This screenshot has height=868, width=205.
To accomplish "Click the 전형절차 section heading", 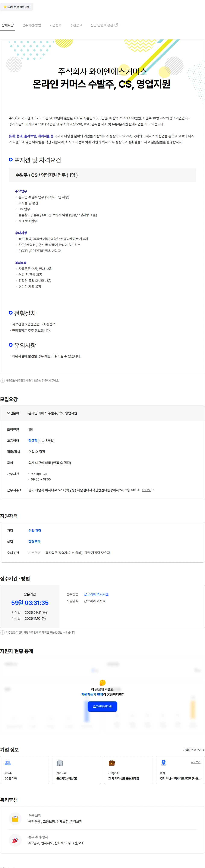I will pos(25,313).
